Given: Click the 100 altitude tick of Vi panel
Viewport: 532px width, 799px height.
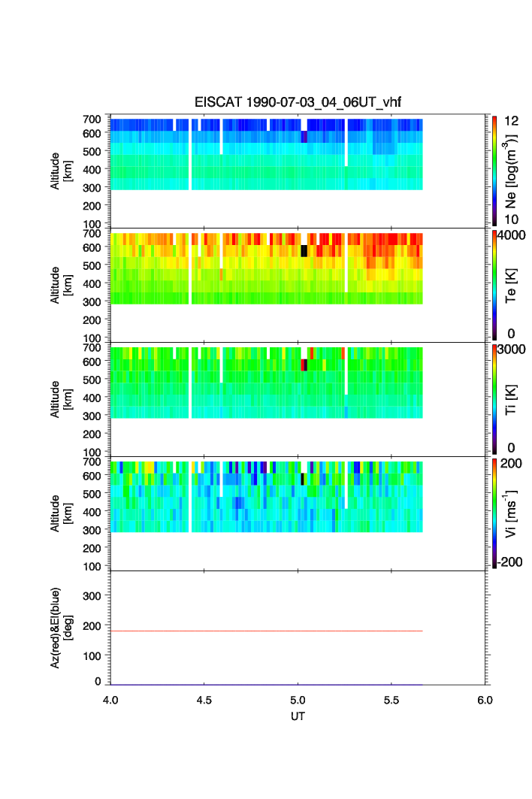Looking at the screenshot, I should (x=92, y=566).
